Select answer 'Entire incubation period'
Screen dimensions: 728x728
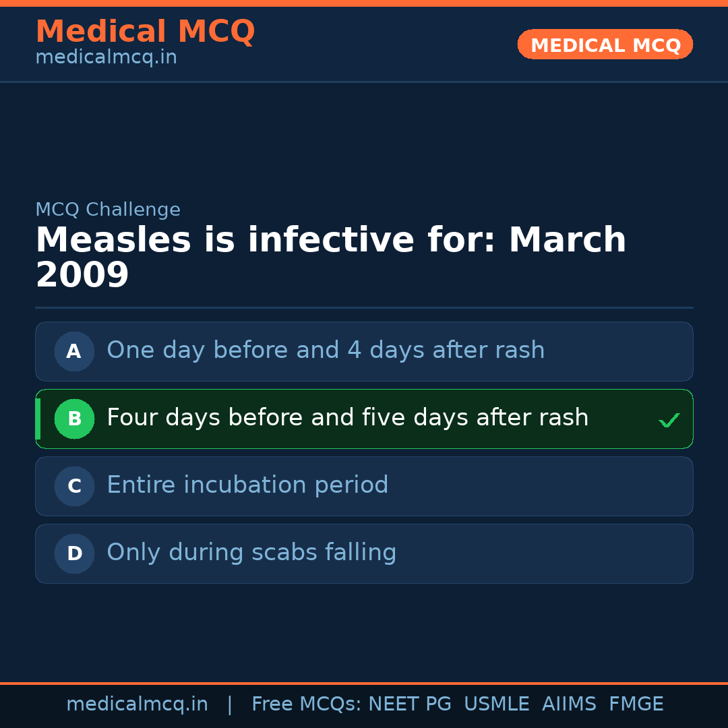247,485
